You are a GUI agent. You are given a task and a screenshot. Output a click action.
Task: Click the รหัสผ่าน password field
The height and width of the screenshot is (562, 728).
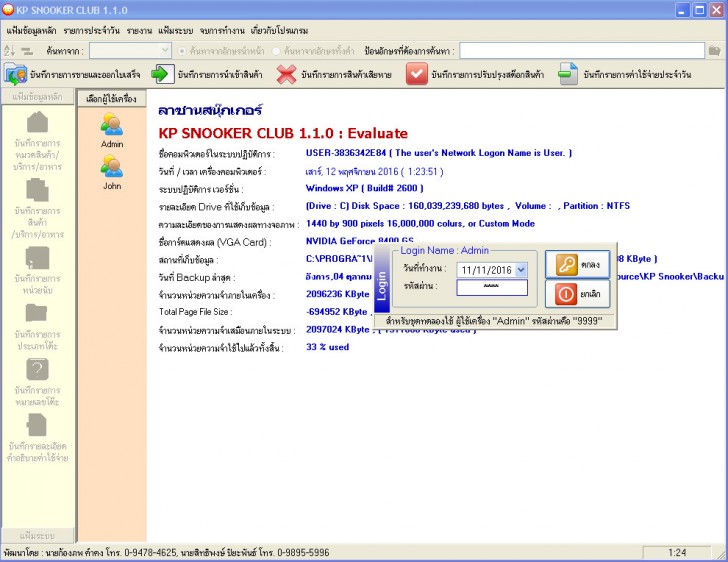[x=492, y=288]
